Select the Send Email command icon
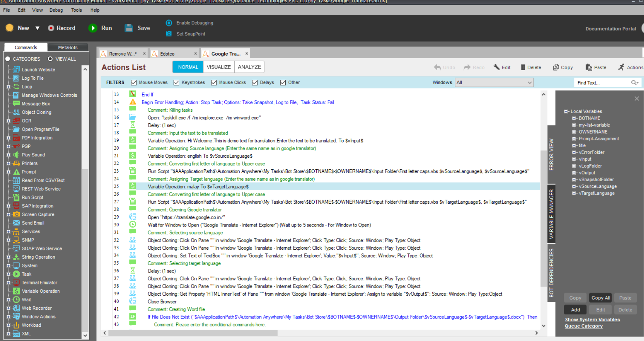Image resolution: width=644 pixels, height=341 pixels. click(16, 223)
